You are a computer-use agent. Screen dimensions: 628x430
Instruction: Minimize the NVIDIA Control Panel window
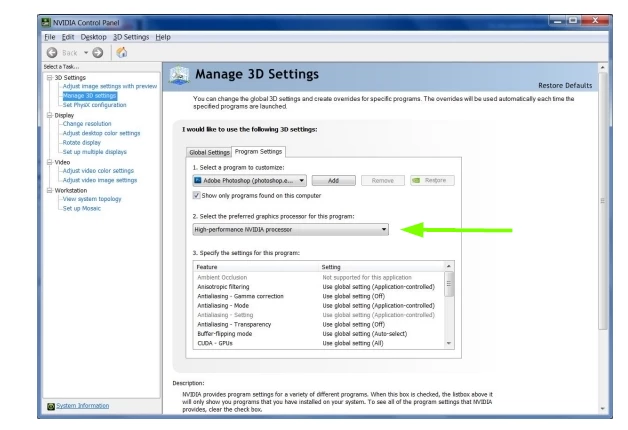click(x=557, y=20)
